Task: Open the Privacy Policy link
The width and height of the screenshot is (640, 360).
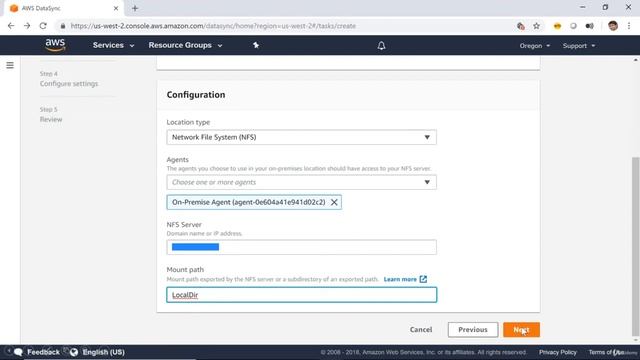Action: pyautogui.click(x=558, y=352)
